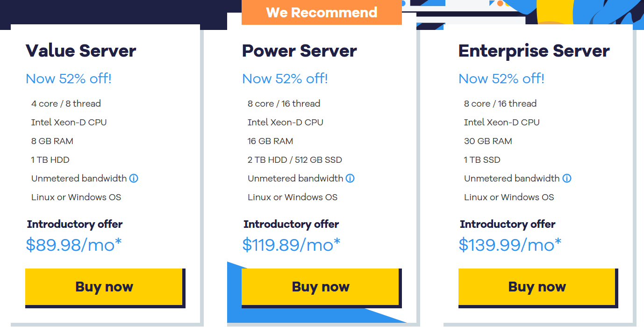Open the Power Server bandwidth info icon

pyautogui.click(x=350, y=178)
